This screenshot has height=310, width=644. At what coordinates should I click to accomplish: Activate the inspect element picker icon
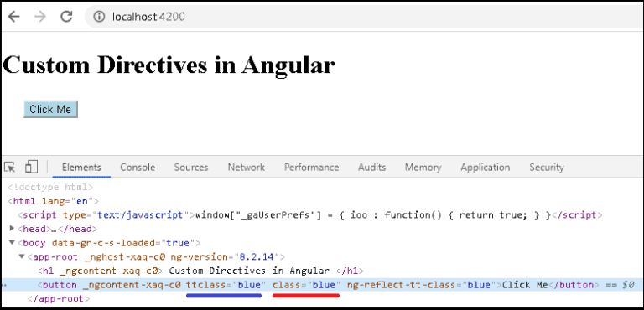pos(10,167)
